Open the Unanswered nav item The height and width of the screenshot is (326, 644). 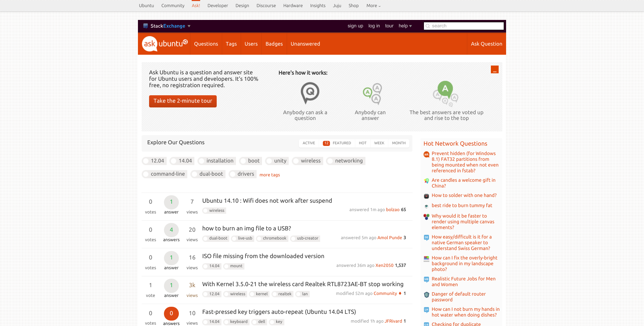pos(305,44)
